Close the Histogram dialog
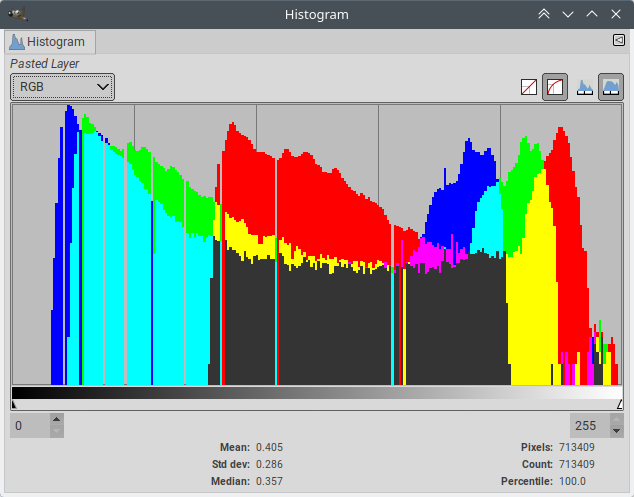 (616, 14)
